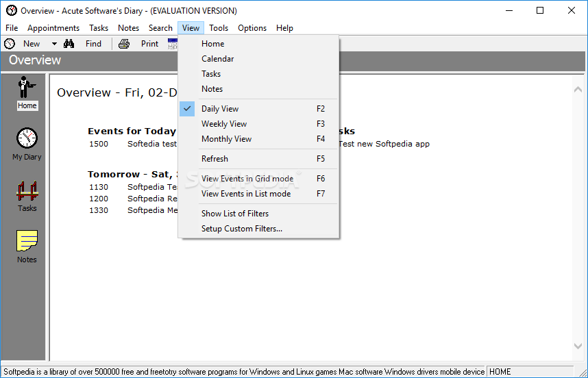The image size is (588, 378).
Task: Click the calendar icon beside Print
Action: 173,44
